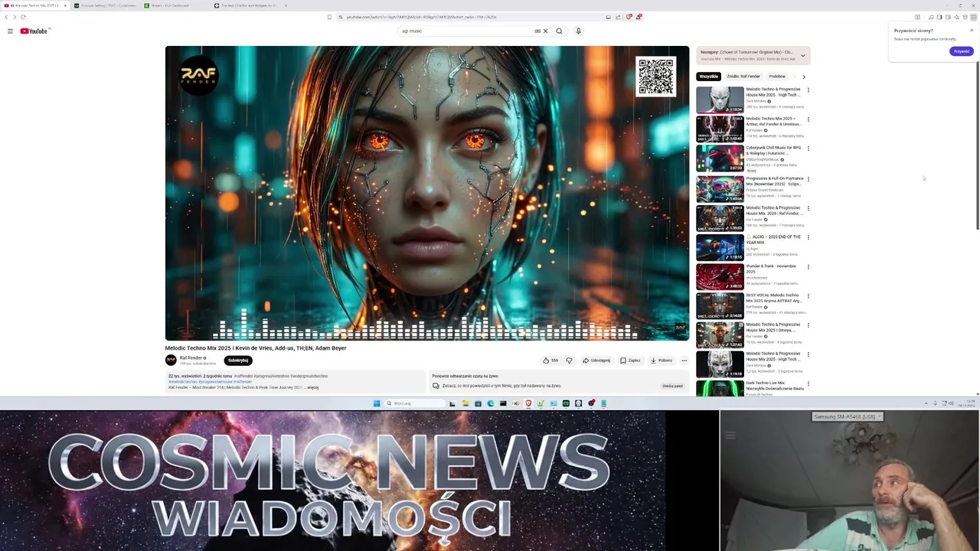Expand the 'Następny' playlist panel chevron
The image size is (980, 551).
pyautogui.click(x=803, y=56)
